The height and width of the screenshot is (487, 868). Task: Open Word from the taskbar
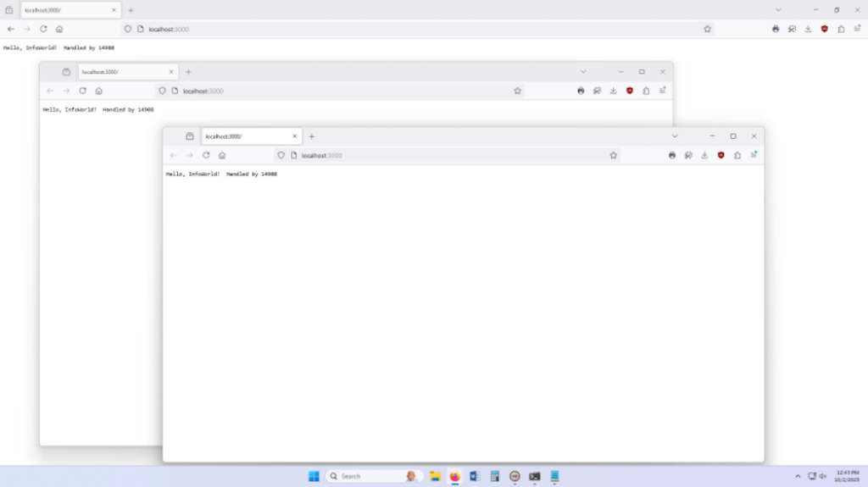coord(475,476)
